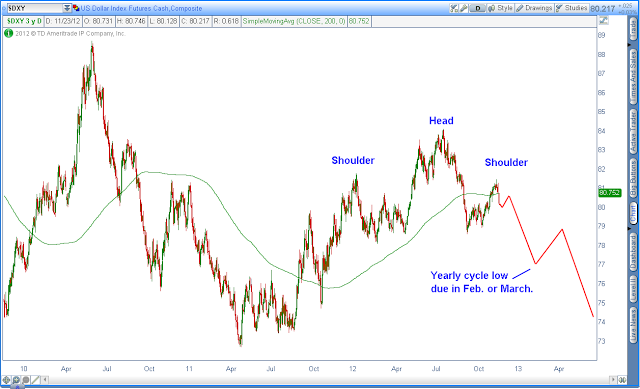Select the zoom-in magnifier tool
The width and height of the screenshot is (640, 389).
tap(16, 380)
